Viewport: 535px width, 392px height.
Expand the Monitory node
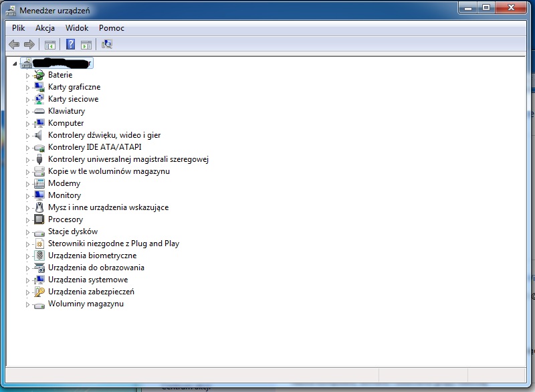click(27, 196)
